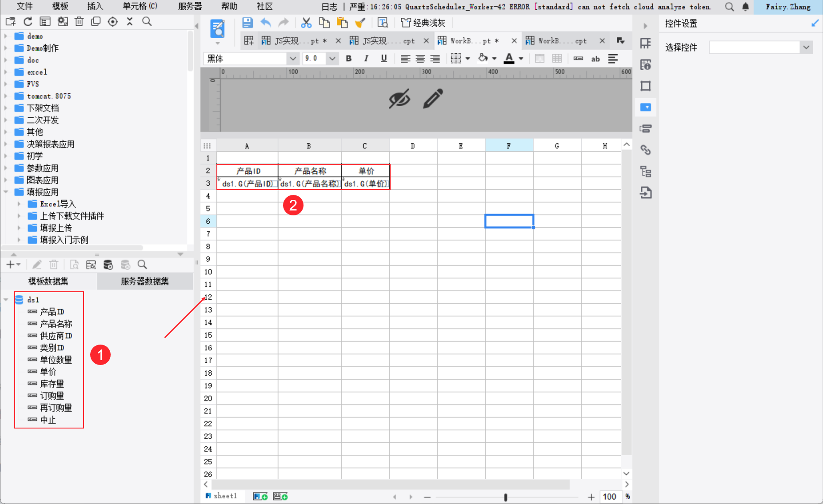Image resolution: width=823 pixels, height=504 pixels.
Task: Open 日志 log link
Action: pyautogui.click(x=329, y=7)
